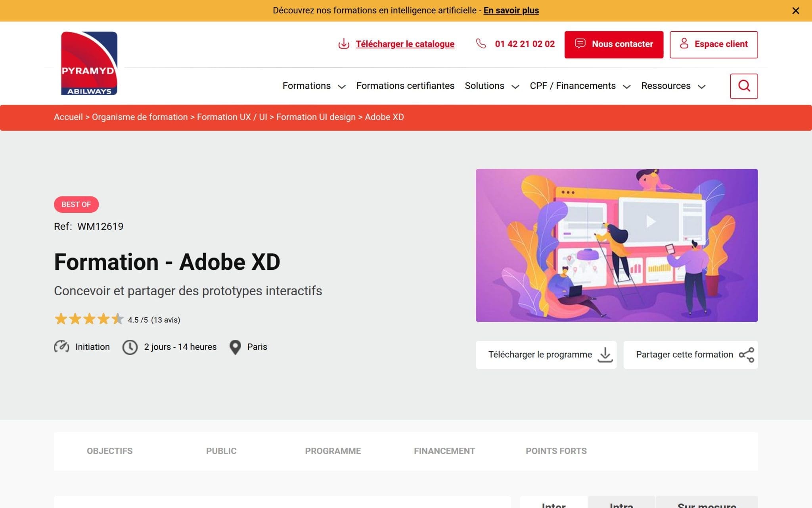Click the Pyramyd Abilways logo
Image resolution: width=812 pixels, height=508 pixels.
[x=89, y=63]
